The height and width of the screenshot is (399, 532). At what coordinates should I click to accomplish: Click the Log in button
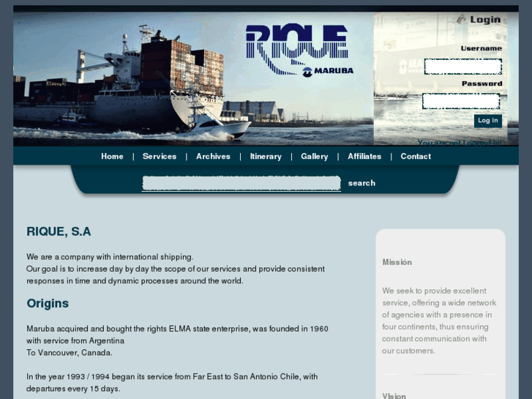pyautogui.click(x=488, y=121)
